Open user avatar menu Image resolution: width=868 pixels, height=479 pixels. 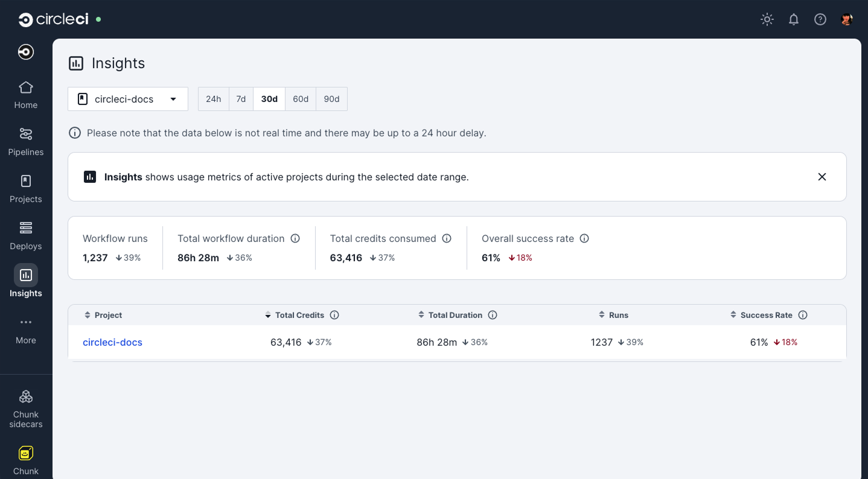coord(847,19)
